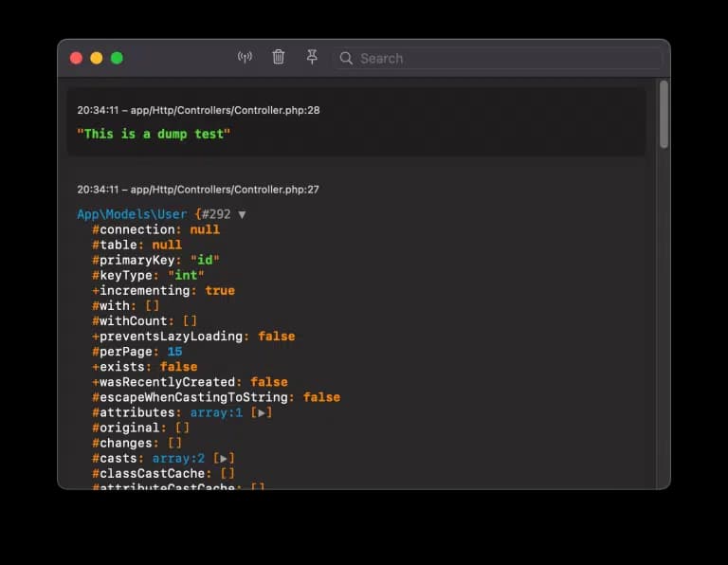Open Controller.php:28 source link

(x=225, y=110)
